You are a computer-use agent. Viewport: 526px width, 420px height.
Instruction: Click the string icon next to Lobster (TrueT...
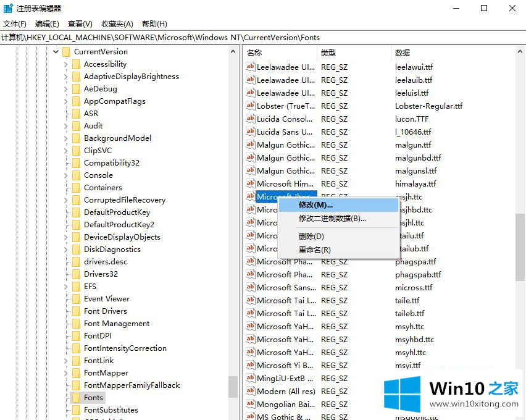(x=250, y=106)
